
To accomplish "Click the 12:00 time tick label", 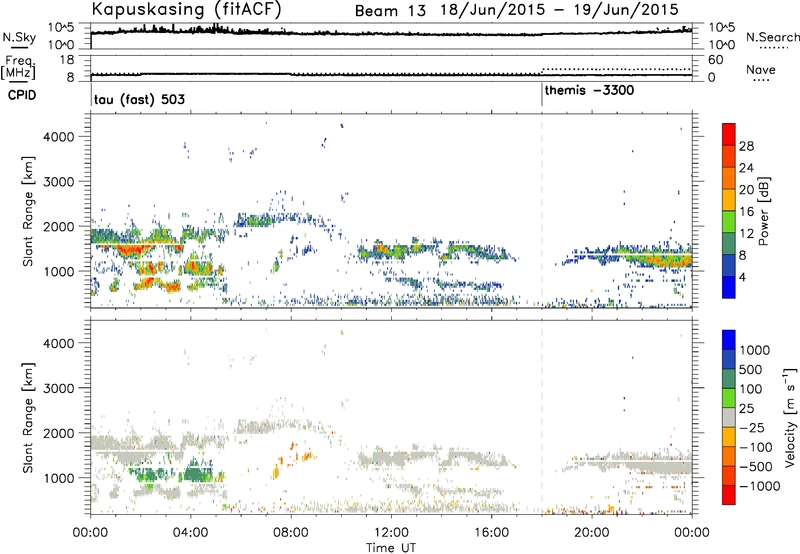I will (391, 533).
